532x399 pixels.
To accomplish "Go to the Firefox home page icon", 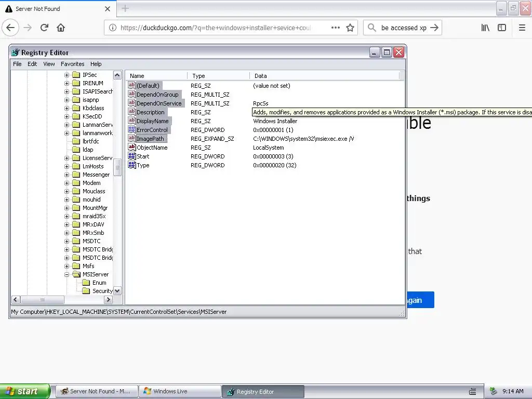I will 61,28.
